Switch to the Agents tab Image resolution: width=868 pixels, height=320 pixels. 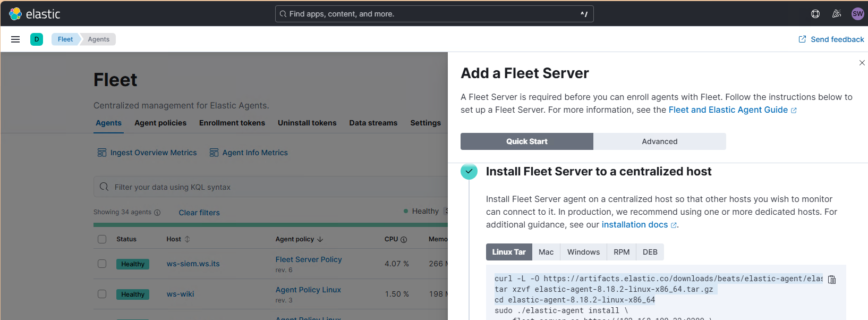click(x=108, y=123)
